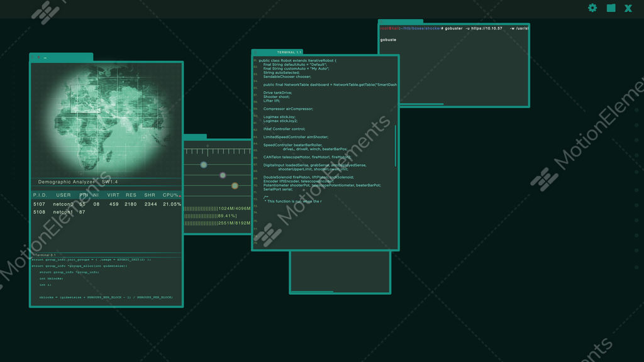The height and width of the screenshot is (362, 644).
Task: Click the 'Compressor airCompressor;' code line
Action: 288,109
